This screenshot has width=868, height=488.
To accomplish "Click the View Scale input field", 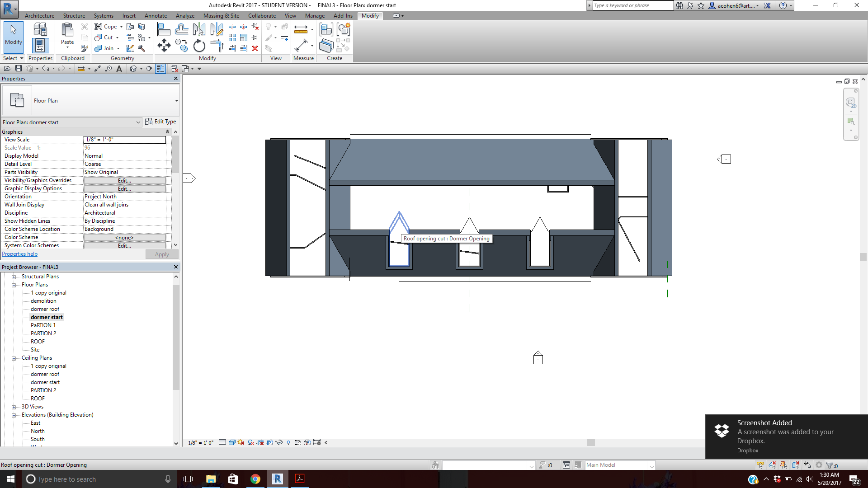I will click(x=124, y=140).
